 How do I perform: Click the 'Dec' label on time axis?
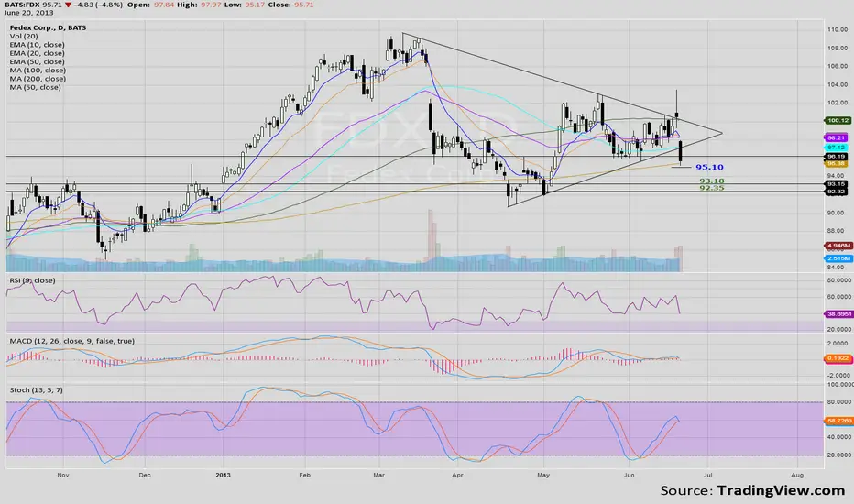pos(145,475)
